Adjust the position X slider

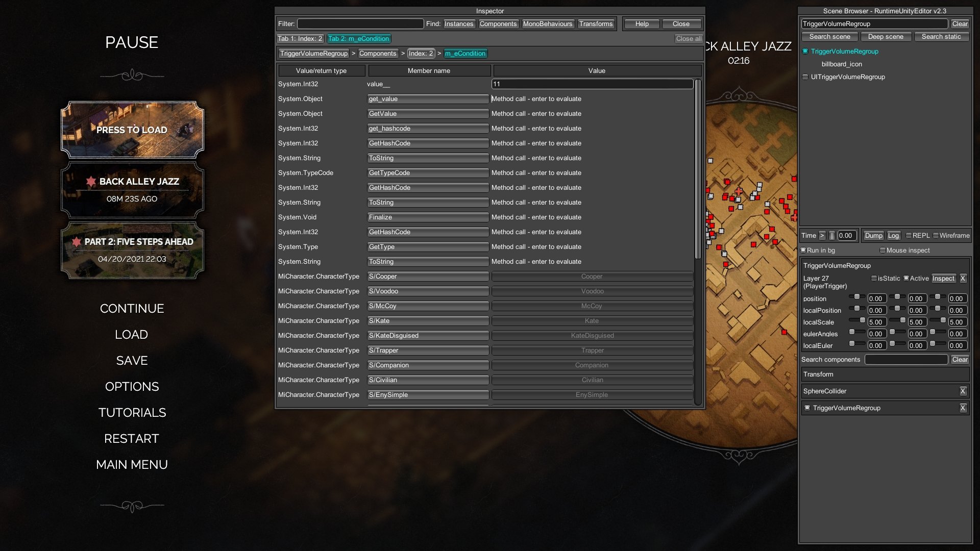click(856, 296)
